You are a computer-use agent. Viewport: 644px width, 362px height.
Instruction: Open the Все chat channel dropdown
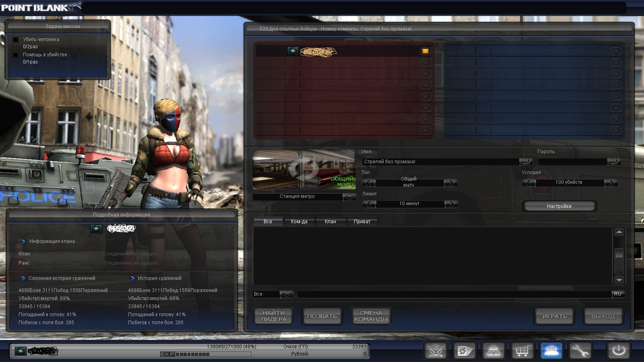click(x=286, y=294)
